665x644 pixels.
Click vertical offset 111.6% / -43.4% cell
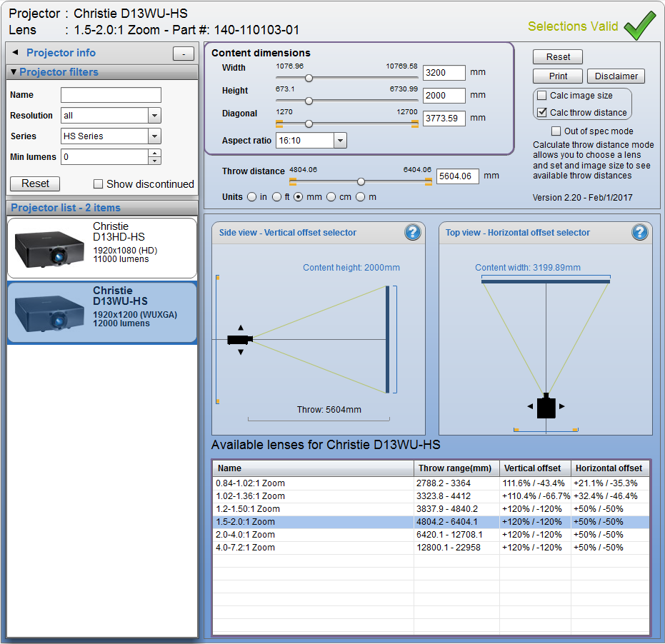tap(534, 483)
